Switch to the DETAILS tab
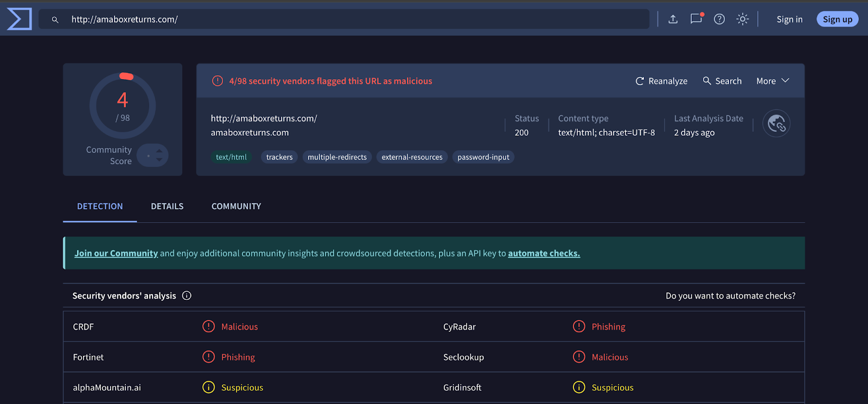The height and width of the screenshot is (404, 868). [x=167, y=206]
